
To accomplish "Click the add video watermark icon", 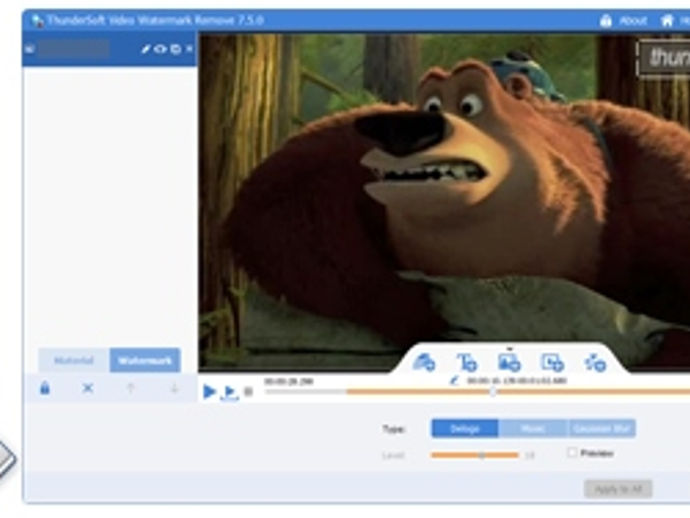I will (x=552, y=363).
